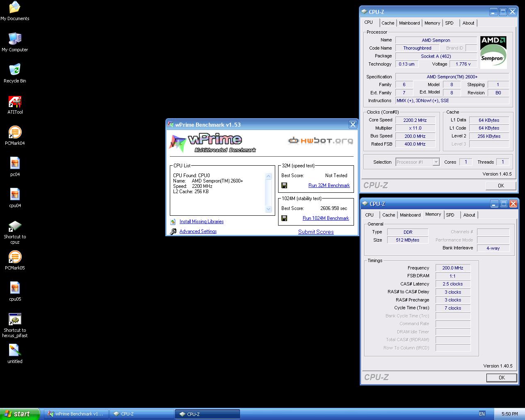The image size is (525, 420).
Task: Close the lower CPU-Z memory window
Action: [513, 203]
